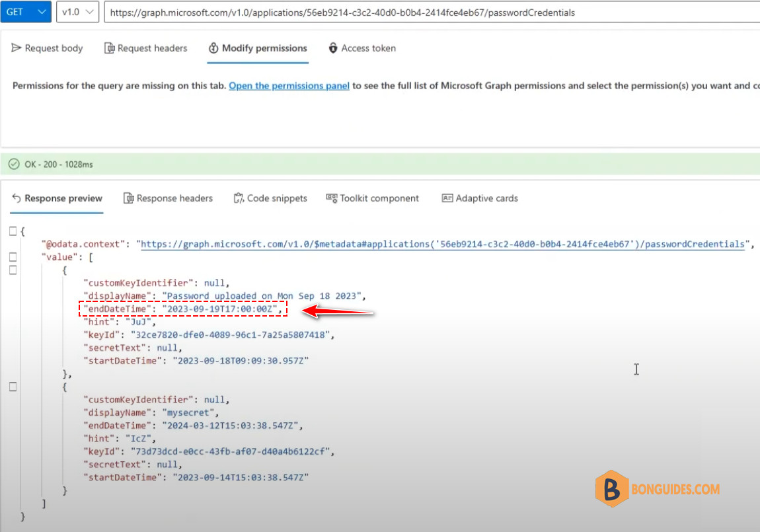Click the Adaptive cards icon
The height and width of the screenshot is (532, 760).
pyautogui.click(x=447, y=198)
